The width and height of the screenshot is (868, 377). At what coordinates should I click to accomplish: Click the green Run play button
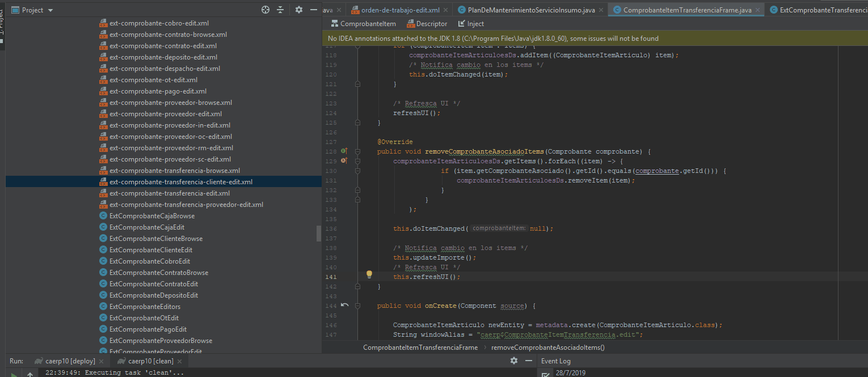tap(14, 374)
